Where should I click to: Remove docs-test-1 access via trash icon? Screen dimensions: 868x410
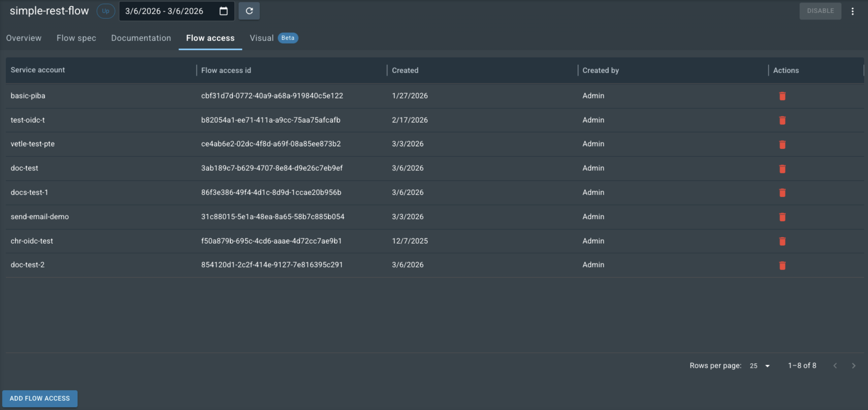pos(782,193)
